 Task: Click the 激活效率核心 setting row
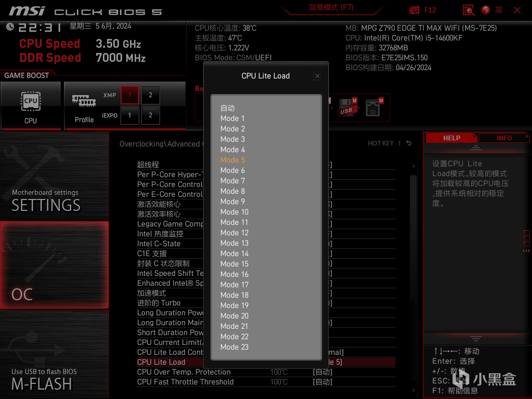pos(266,214)
